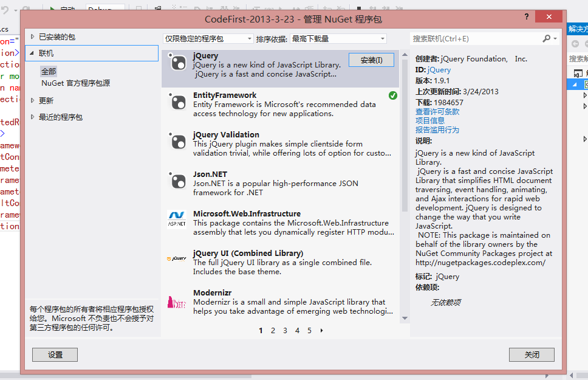Click the Microsoft.Web.Infrastructure ASP.NET icon
Image resolution: width=588 pixels, height=380 pixels.
pyautogui.click(x=177, y=219)
